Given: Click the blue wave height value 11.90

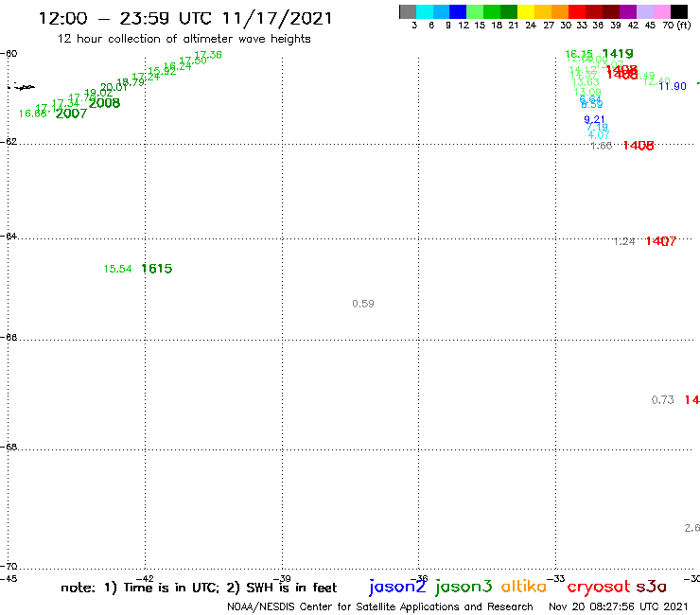Looking at the screenshot, I should click(673, 86).
